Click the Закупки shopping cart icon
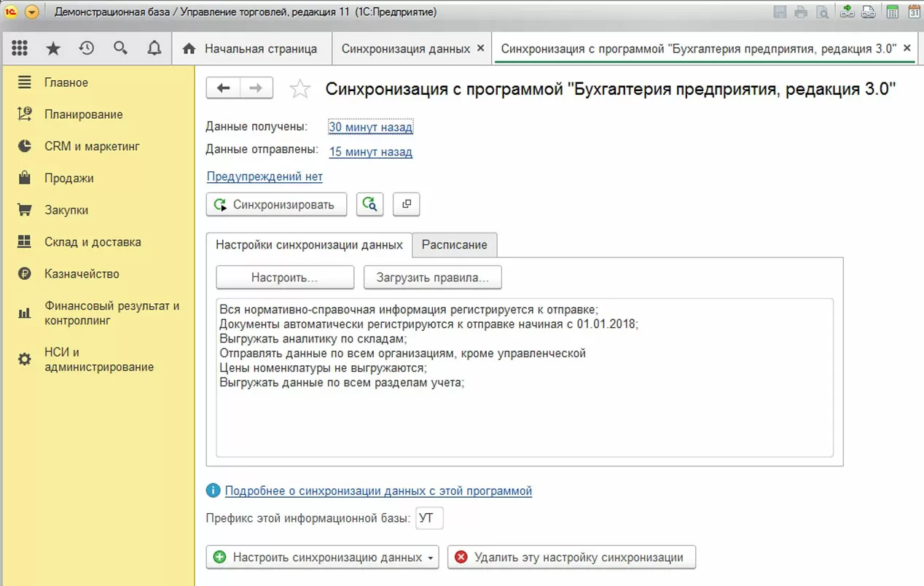The width and height of the screenshot is (924, 586). click(x=25, y=210)
